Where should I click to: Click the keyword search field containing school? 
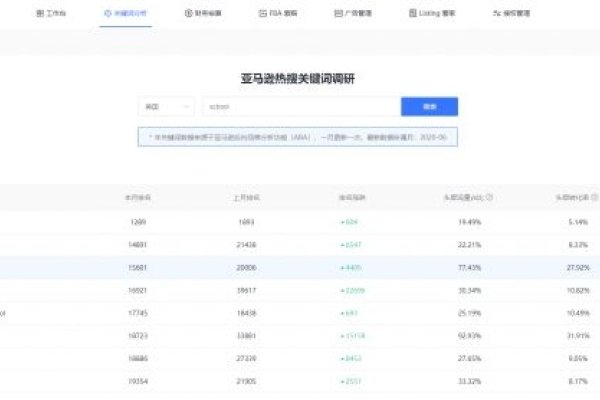(302, 106)
